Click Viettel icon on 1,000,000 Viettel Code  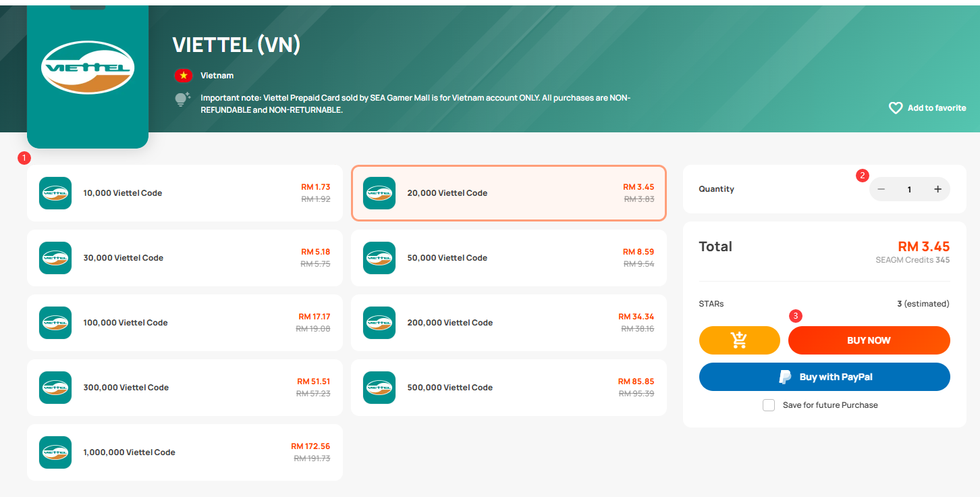[55, 452]
